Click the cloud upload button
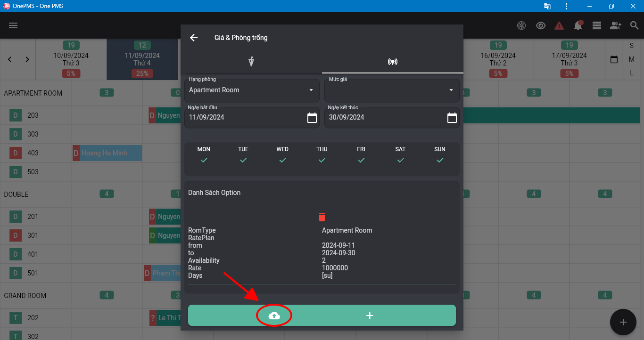644x340 pixels. tap(274, 316)
